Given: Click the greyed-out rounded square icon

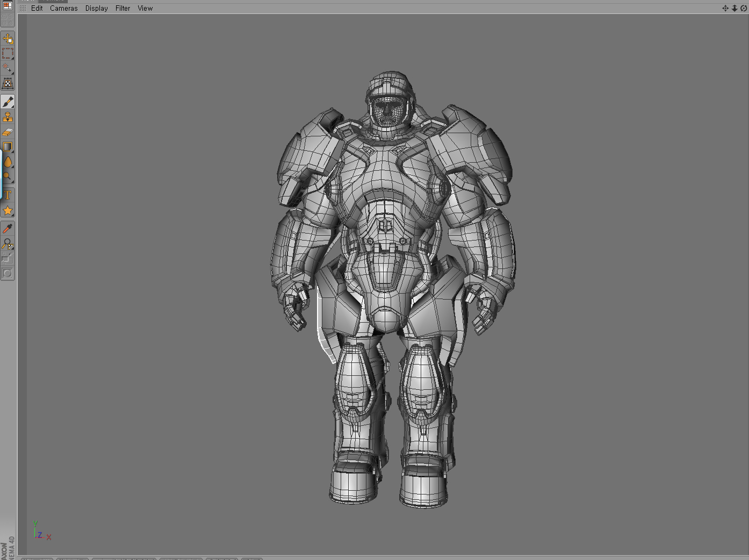Looking at the screenshot, I should pyautogui.click(x=8, y=273).
